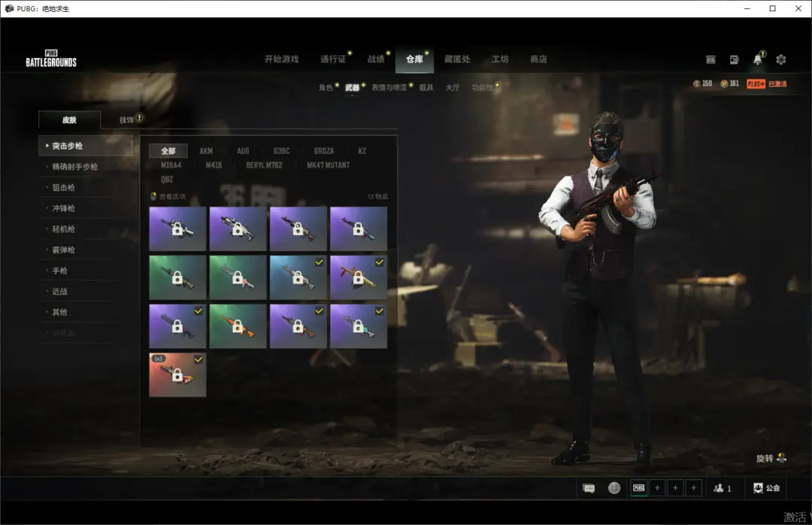Filter skins by MK47 MUTANT

(x=329, y=165)
